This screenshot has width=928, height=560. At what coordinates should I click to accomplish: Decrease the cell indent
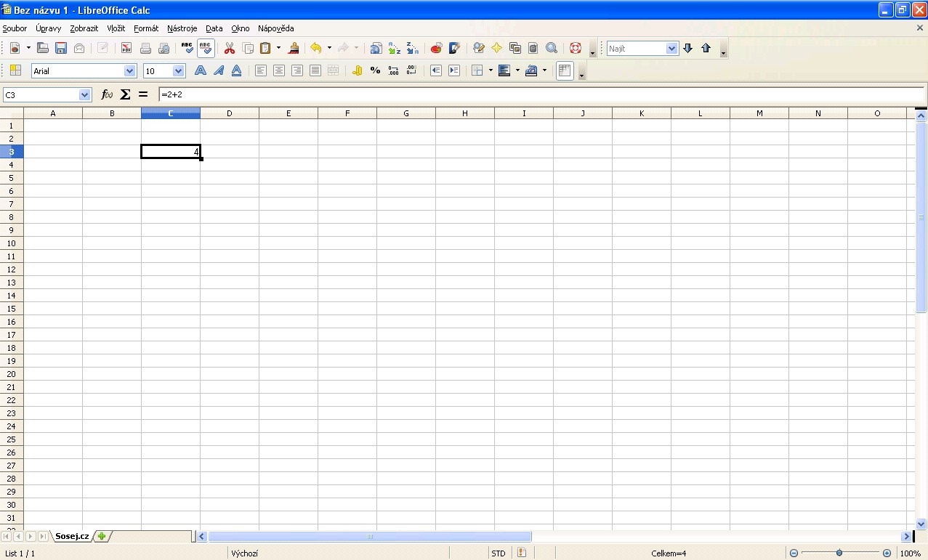436,70
